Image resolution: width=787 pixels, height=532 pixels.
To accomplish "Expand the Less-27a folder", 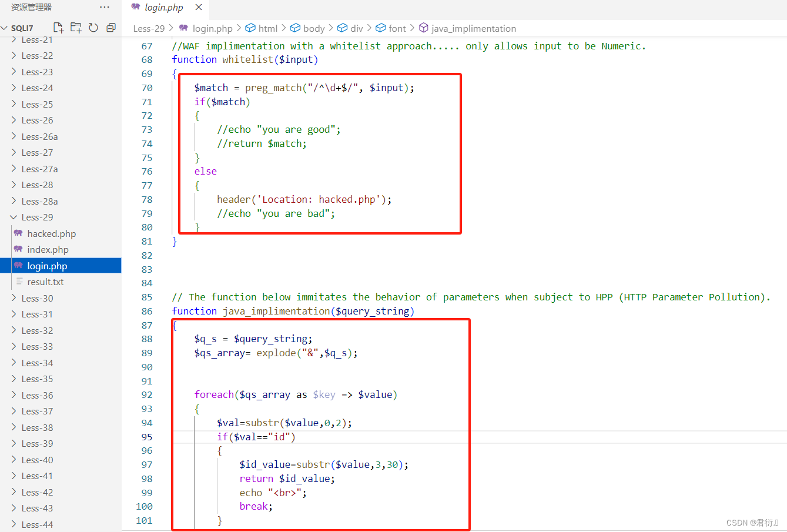I will (40, 169).
